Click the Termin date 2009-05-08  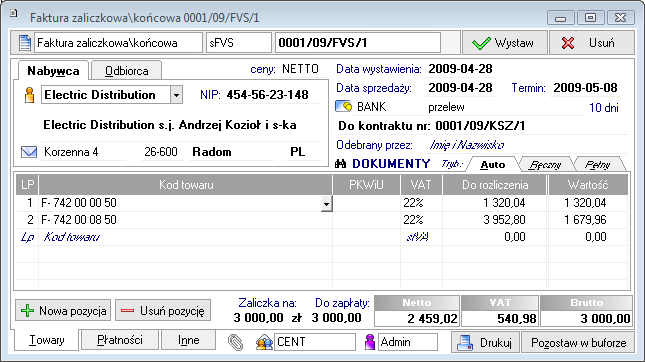[585, 88]
